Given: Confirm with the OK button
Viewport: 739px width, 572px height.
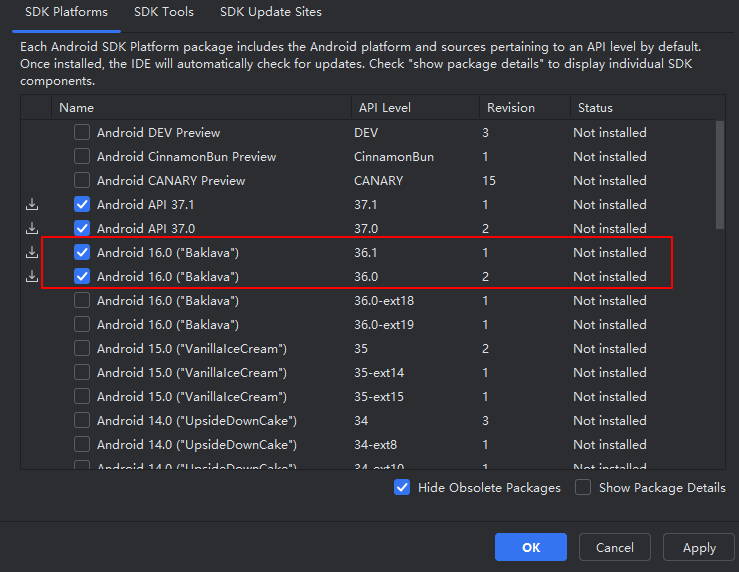Looking at the screenshot, I should [x=531, y=547].
